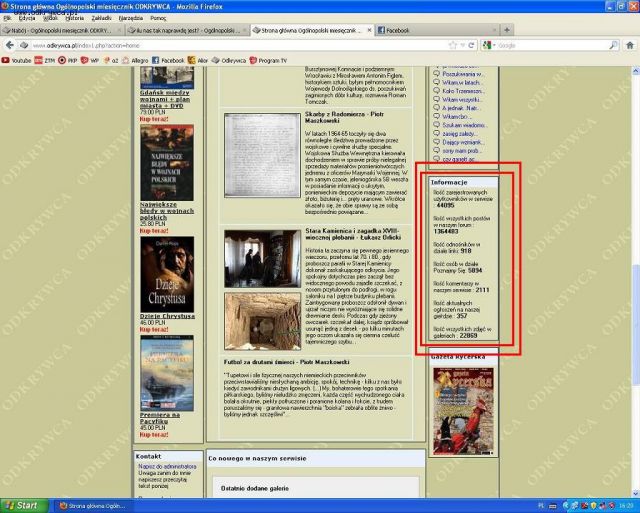Focus the Google search field
This screenshot has height=513, width=640.
[551, 45]
